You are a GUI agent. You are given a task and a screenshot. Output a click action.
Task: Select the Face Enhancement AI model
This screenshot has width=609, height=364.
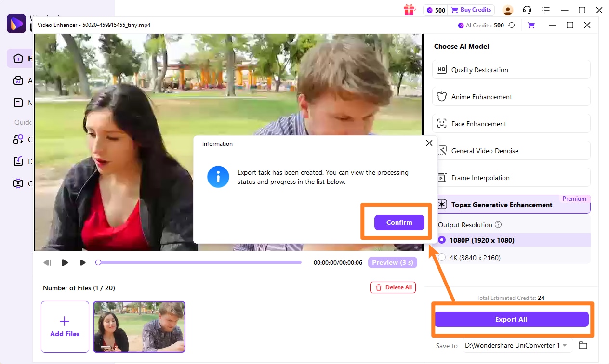[x=511, y=123]
